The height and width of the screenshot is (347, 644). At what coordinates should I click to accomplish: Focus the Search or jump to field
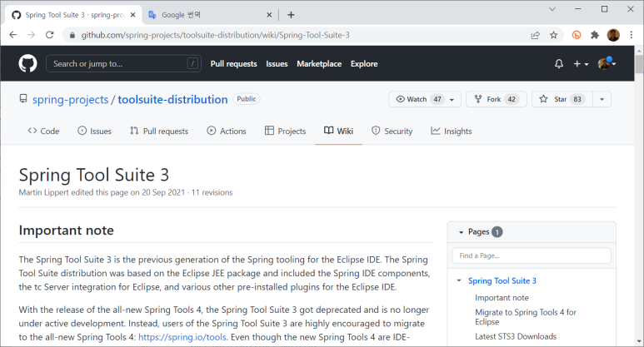tap(123, 63)
